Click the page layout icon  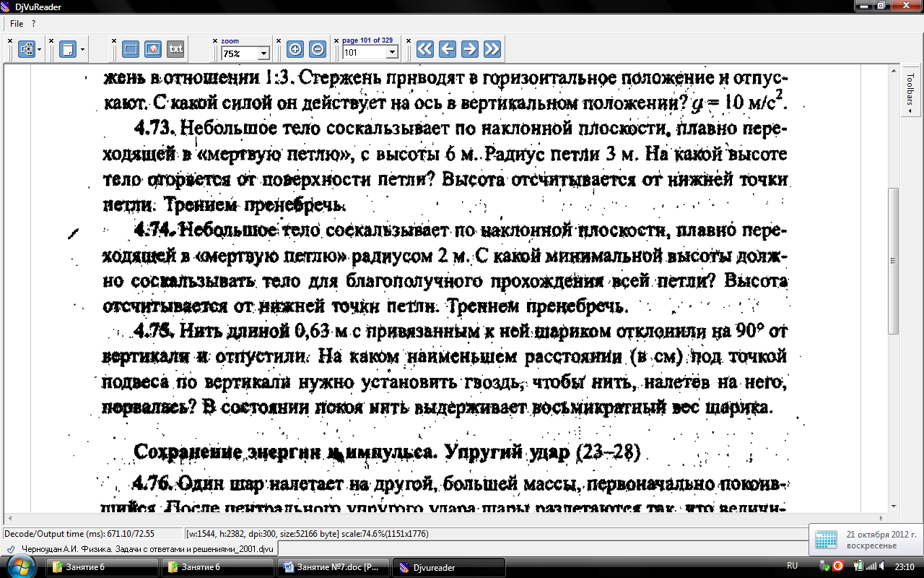(x=68, y=49)
